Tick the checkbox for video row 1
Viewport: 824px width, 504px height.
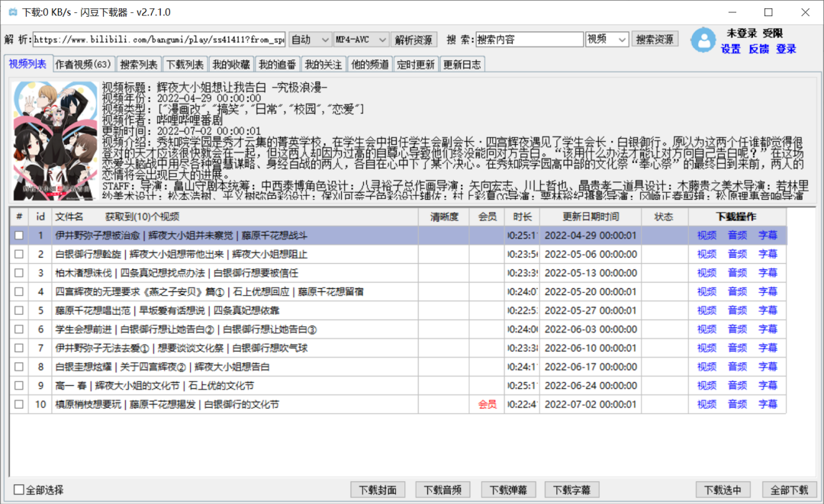tap(19, 236)
